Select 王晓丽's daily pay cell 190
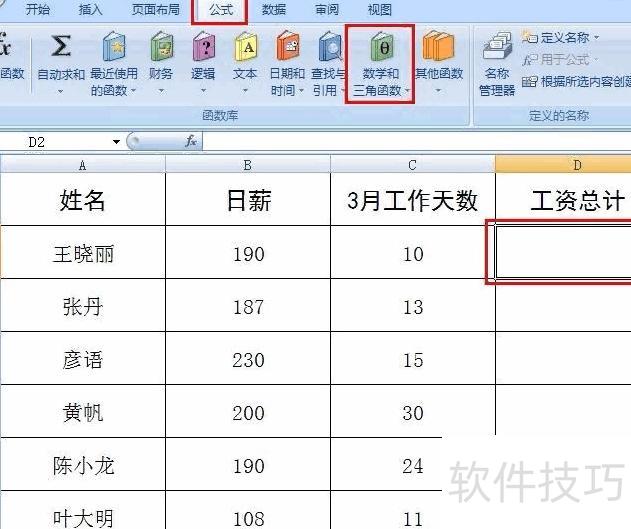This screenshot has width=631, height=529. click(247, 253)
